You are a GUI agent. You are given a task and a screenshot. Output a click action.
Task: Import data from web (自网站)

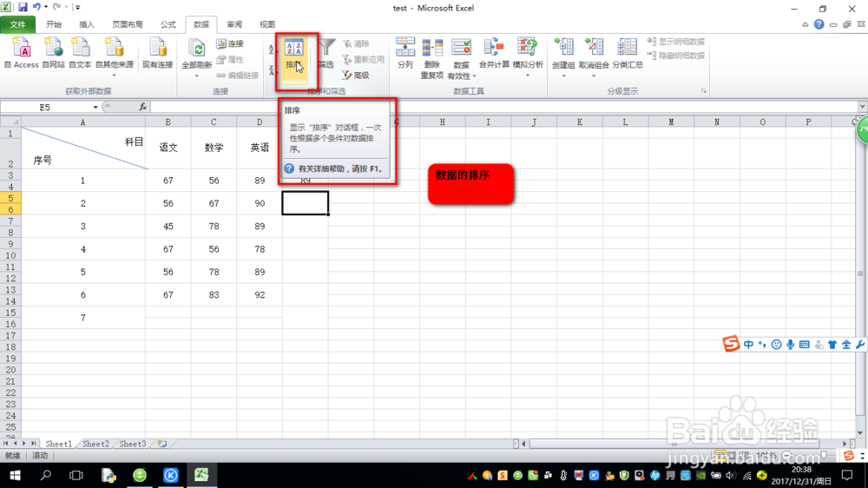(53, 53)
